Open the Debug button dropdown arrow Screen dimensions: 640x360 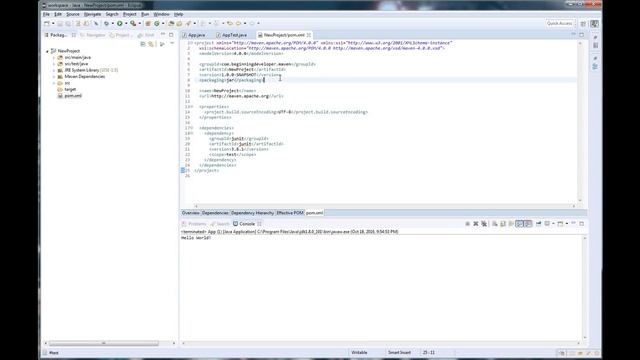[113, 24]
